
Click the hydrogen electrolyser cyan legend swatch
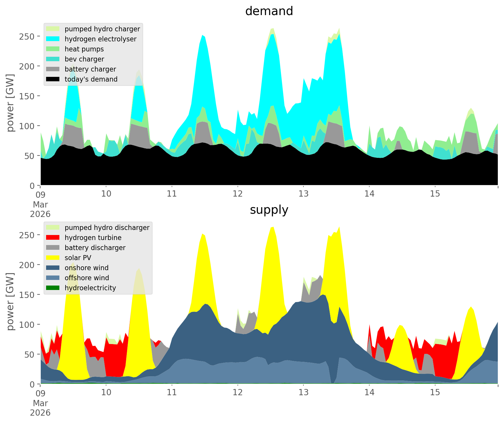(x=53, y=39)
